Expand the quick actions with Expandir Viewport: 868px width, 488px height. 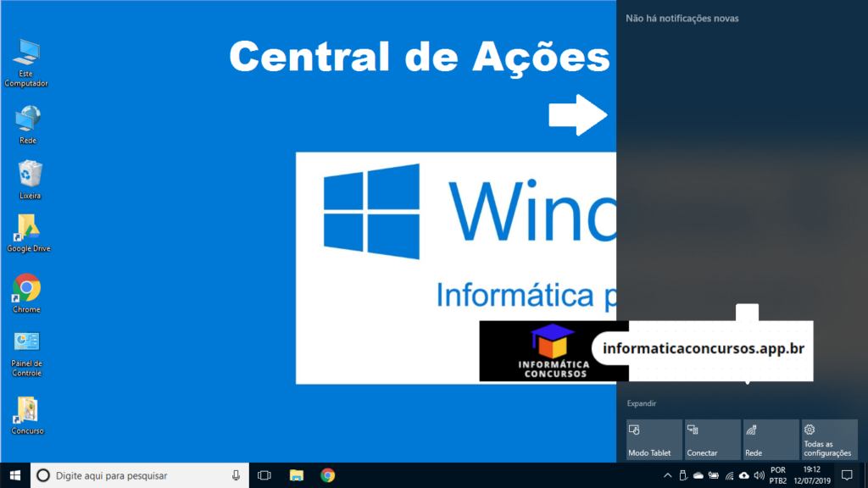pyautogui.click(x=642, y=403)
